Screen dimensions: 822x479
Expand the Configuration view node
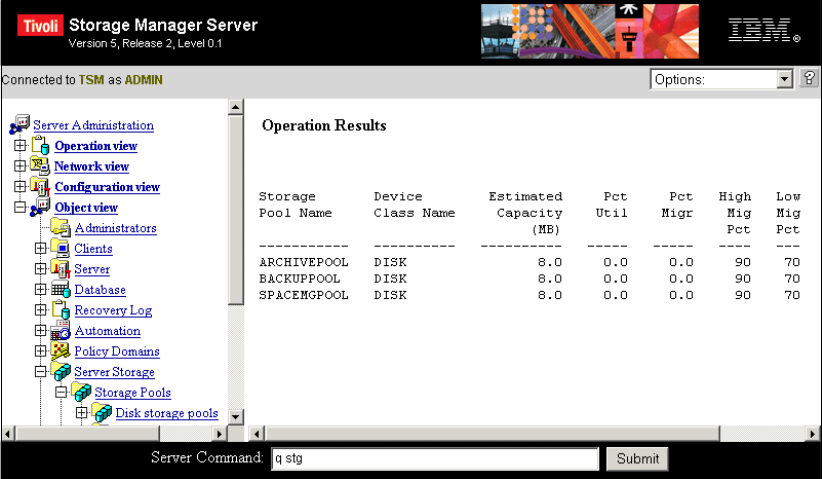coord(20,187)
